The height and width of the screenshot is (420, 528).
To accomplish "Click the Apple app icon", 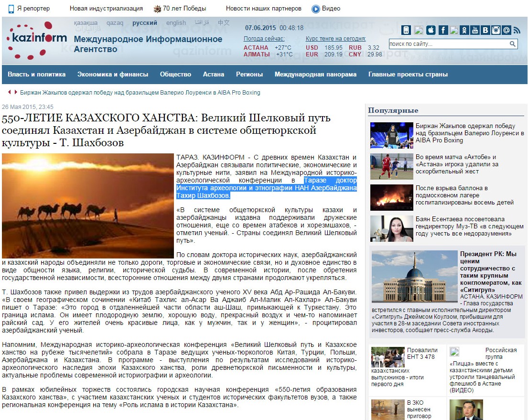I will click(431, 30).
